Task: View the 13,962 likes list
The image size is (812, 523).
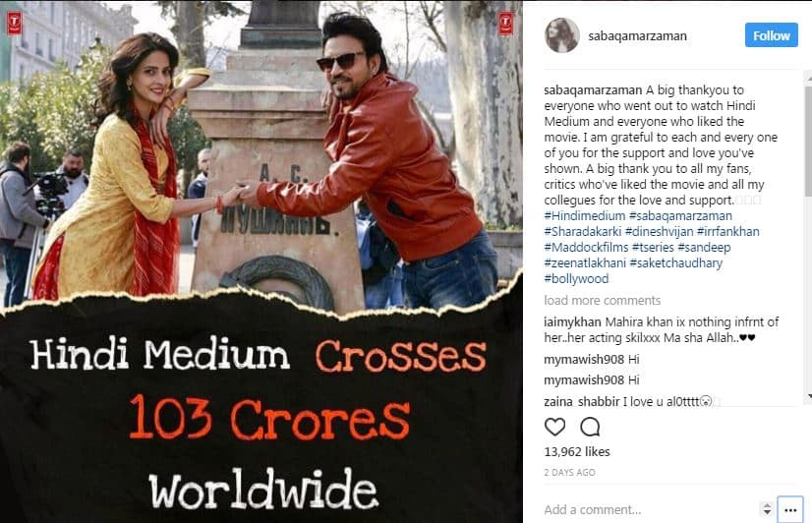Action: click(x=577, y=451)
